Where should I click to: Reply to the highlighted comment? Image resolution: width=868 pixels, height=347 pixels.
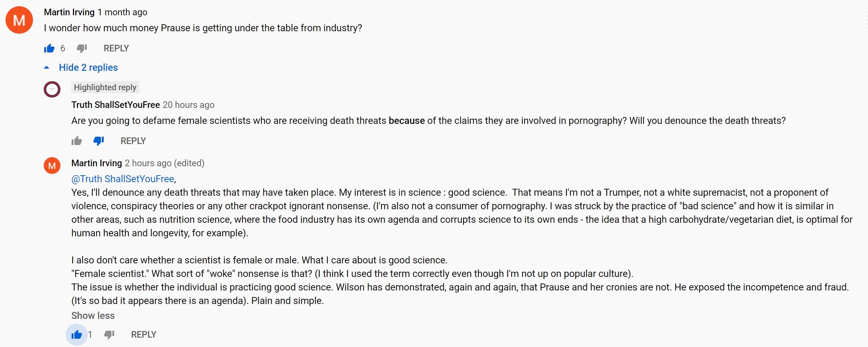133,141
